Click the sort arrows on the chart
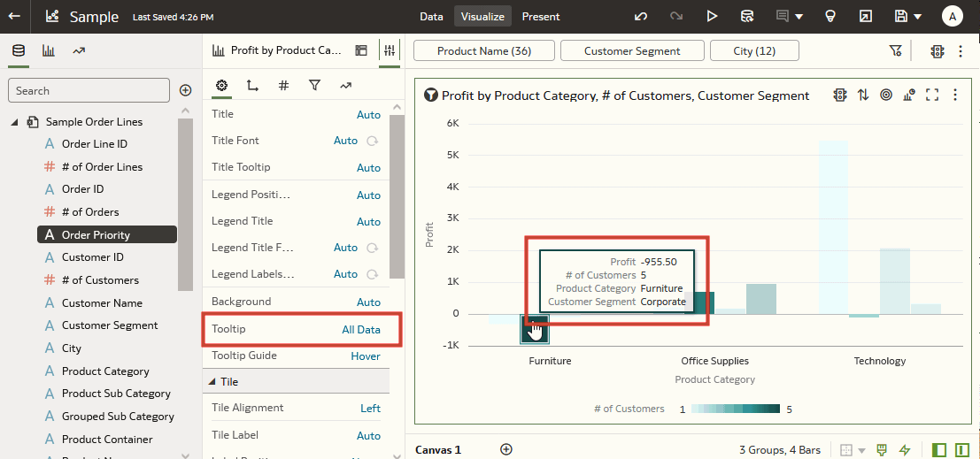Viewport: 980px width, 459px height. (x=863, y=95)
